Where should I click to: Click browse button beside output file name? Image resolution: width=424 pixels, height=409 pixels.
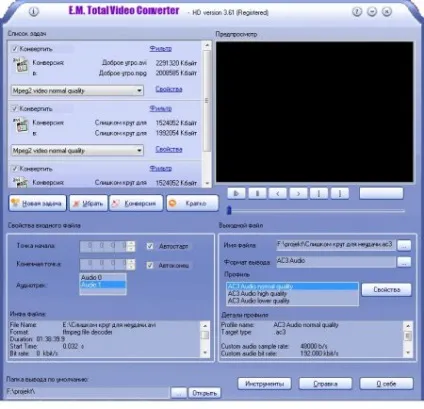(404, 246)
